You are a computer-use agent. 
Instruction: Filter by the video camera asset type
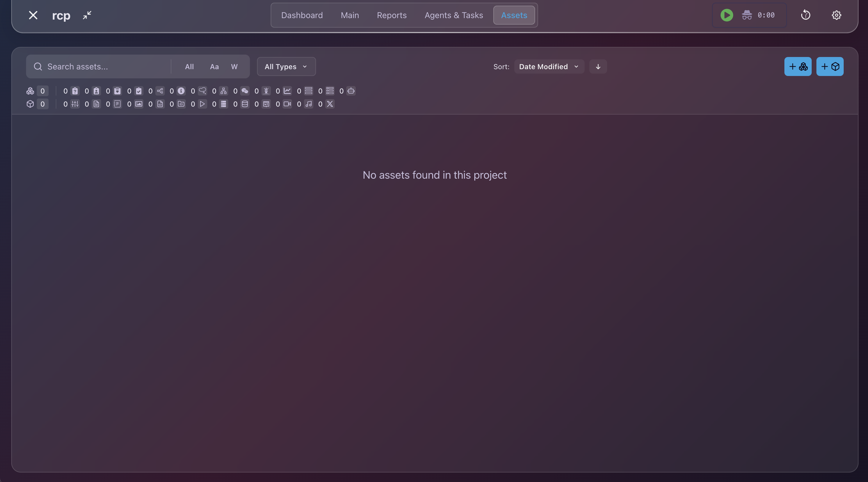click(x=287, y=104)
